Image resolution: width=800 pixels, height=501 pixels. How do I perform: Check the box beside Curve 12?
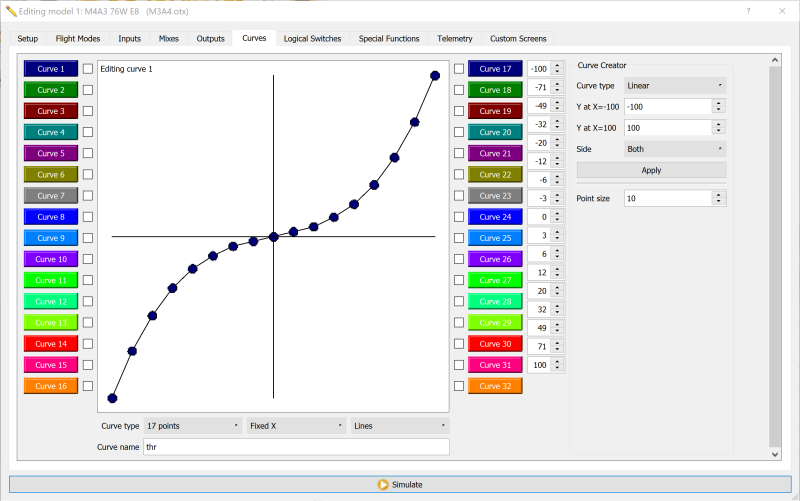(x=88, y=302)
